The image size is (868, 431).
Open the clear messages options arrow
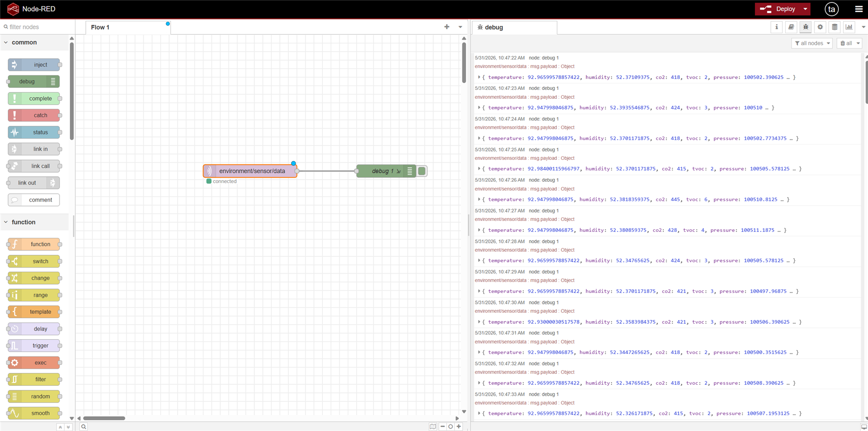(858, 43)
